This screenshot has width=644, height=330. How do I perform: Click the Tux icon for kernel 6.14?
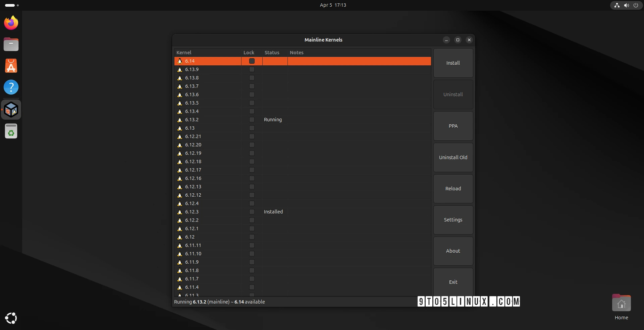click(x=180, y=61)
